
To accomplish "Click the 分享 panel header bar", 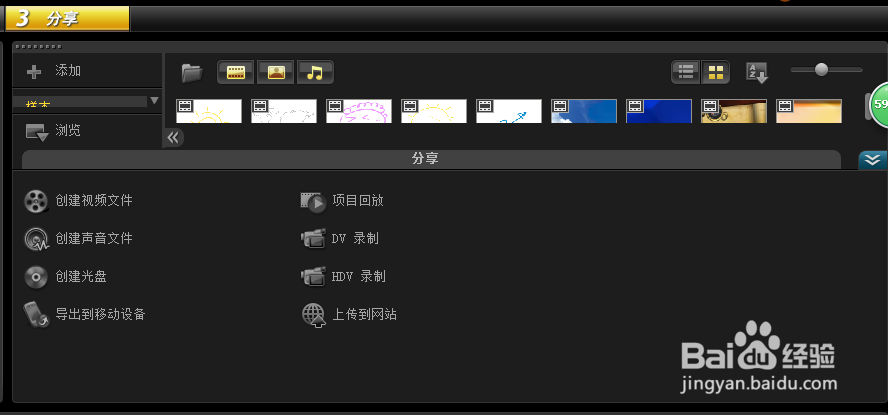I will click(x=431, y=159).
